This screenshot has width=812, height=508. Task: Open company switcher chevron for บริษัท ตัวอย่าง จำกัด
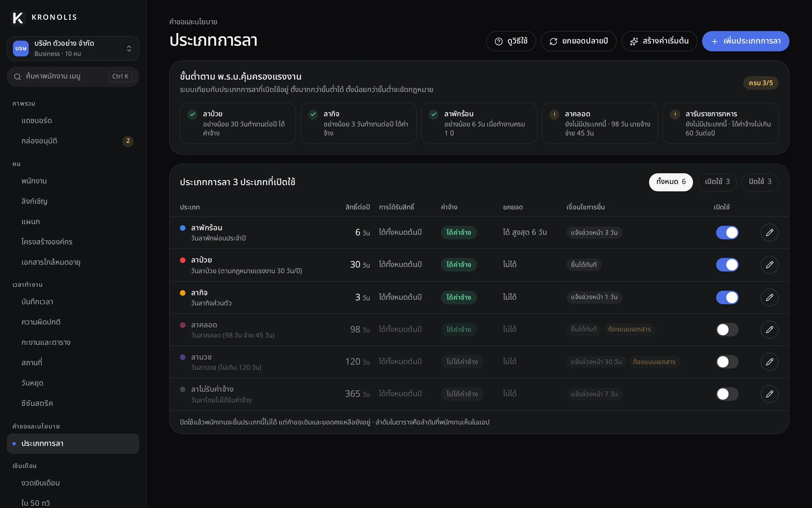coord(129,49)
